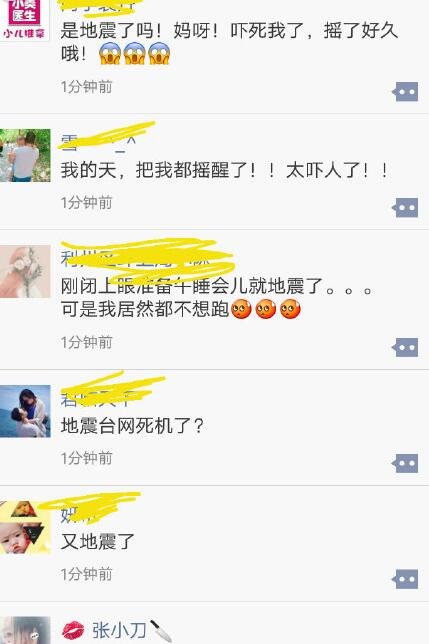Screen dimensions: 429x644
Task: Open the avatar beside 张小刀
Action: coord(25,630)
